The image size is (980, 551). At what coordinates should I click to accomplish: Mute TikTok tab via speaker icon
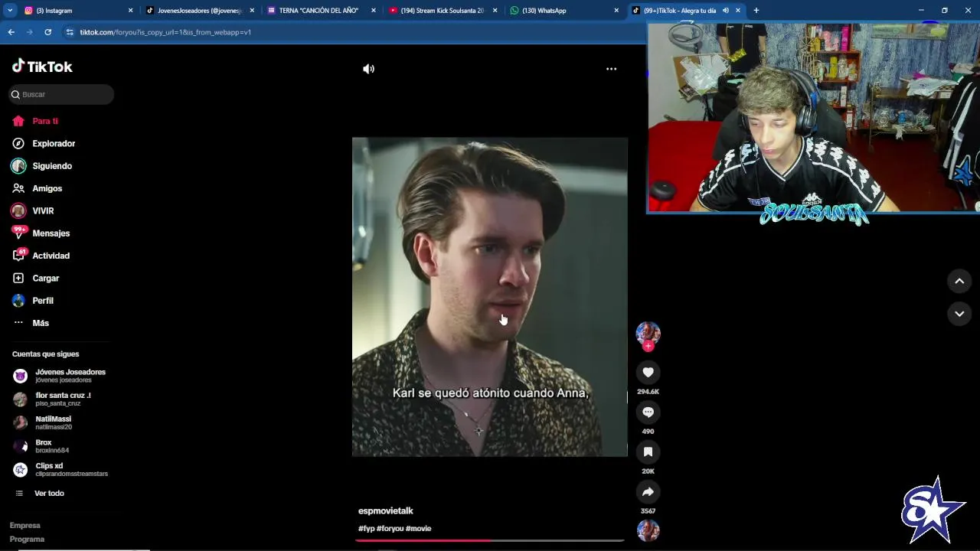click(725, 11)
